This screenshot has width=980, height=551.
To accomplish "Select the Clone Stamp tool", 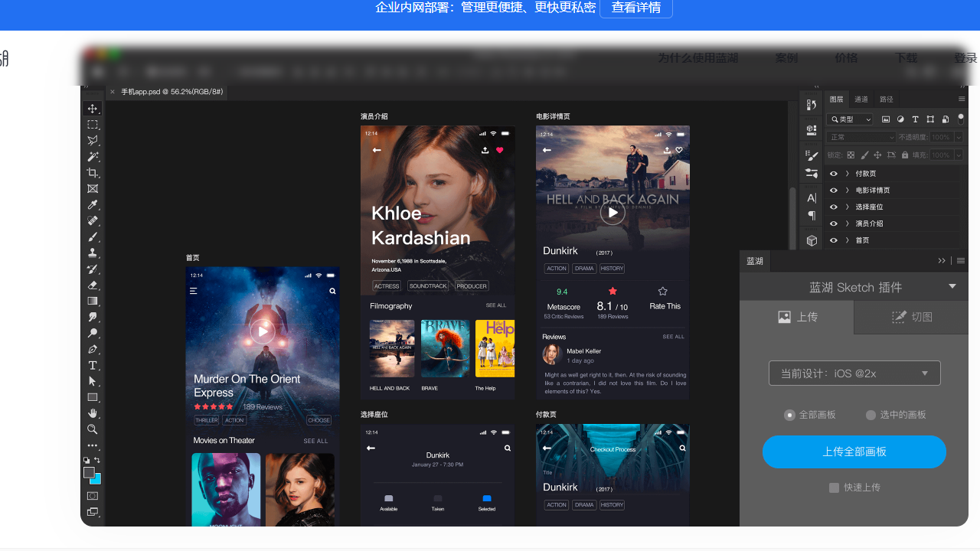I will 93,253.
